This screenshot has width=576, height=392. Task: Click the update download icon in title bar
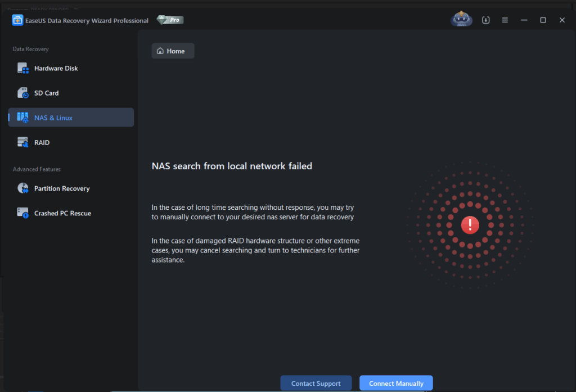pyautogui.click(x=485, y=20)
